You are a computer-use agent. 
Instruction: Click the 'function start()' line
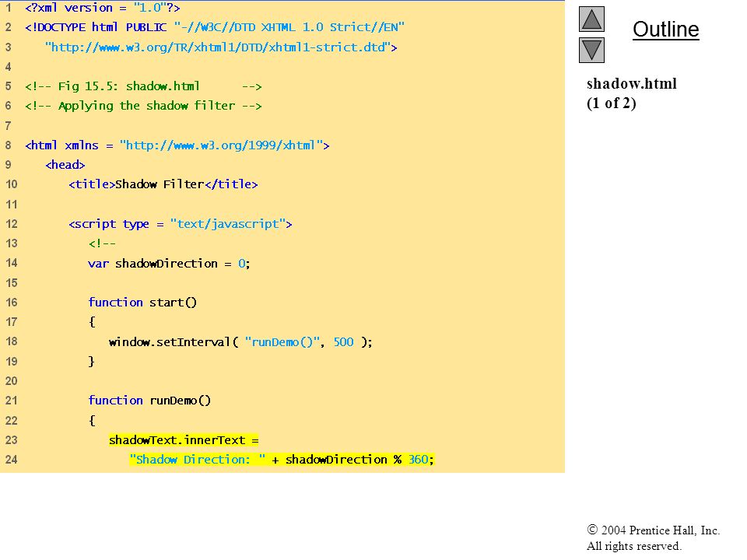[x=142, y=303]
